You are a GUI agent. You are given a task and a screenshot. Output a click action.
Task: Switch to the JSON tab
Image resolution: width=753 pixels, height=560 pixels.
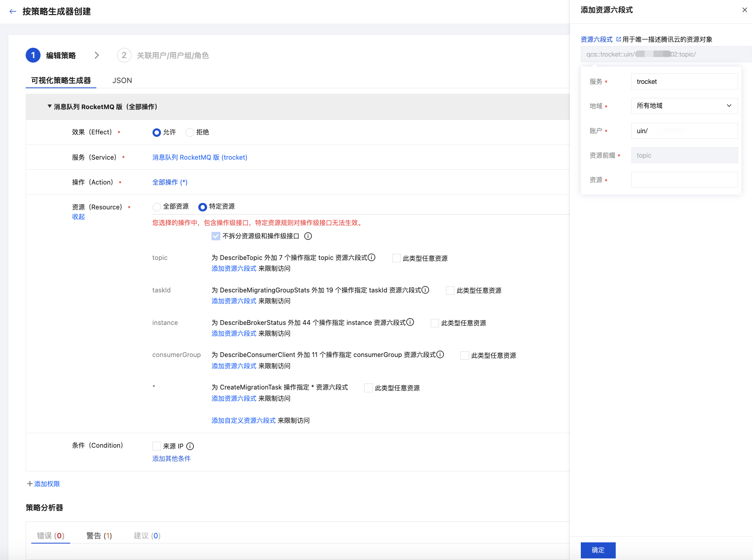click(122, 81)
